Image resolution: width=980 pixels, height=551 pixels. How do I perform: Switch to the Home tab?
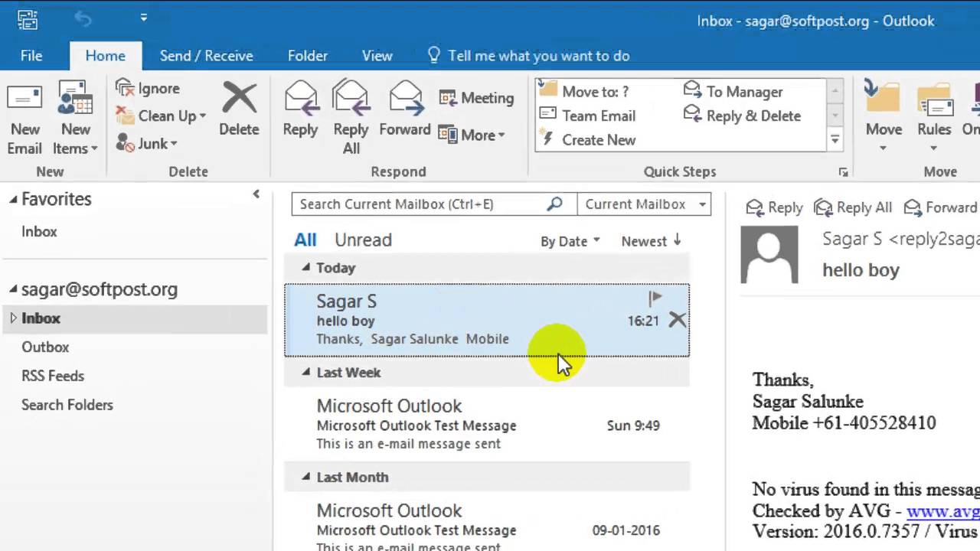click(x=106, y=56)
